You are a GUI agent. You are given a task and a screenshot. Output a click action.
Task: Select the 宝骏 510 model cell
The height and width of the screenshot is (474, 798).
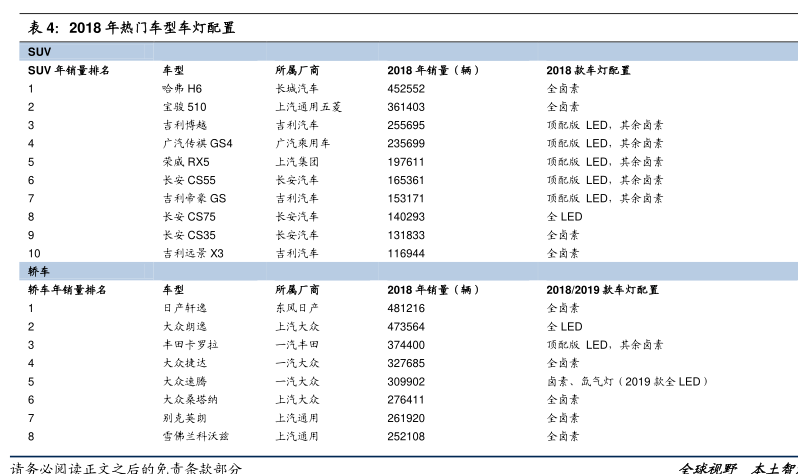coord(184,107)
